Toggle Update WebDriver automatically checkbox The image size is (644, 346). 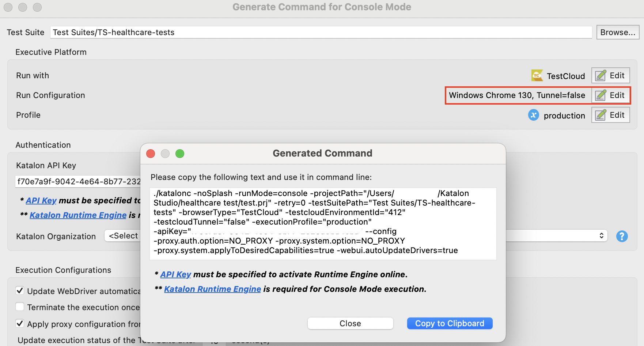pos(20,291)
